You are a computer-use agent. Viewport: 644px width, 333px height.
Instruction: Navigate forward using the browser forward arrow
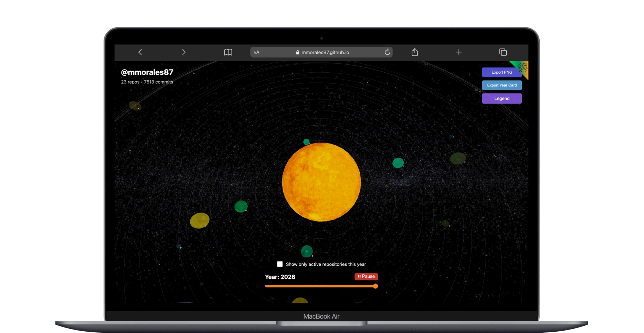click(184, 52)
